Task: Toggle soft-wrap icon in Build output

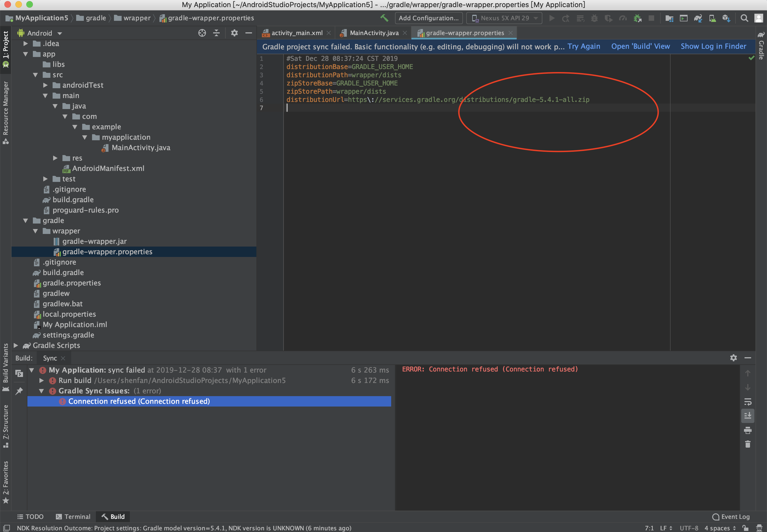Action: click(x=748, y=401)
